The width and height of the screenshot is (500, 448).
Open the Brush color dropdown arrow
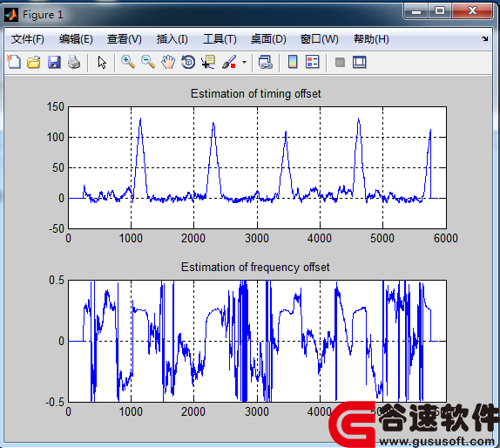[244, 62]
